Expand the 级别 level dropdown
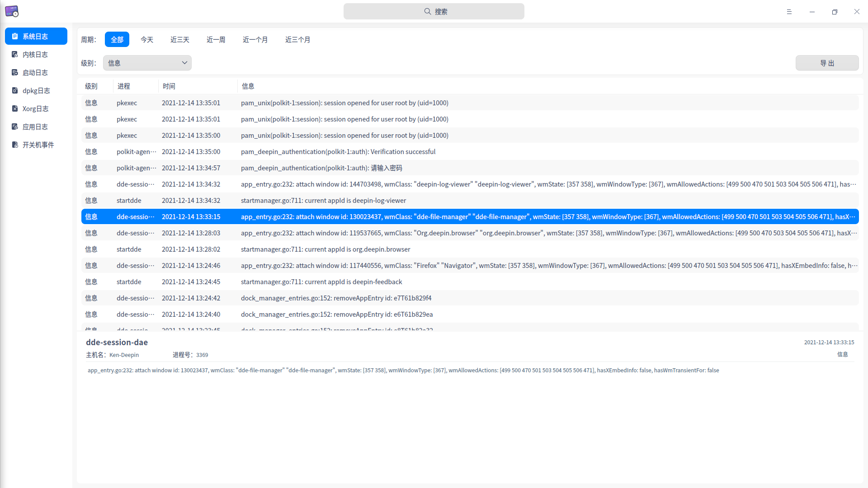 (x=147, y=63)
